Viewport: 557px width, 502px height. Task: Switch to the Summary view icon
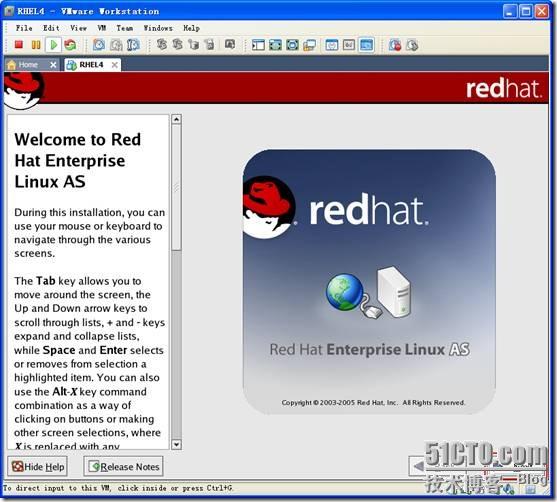click(332, 45)
